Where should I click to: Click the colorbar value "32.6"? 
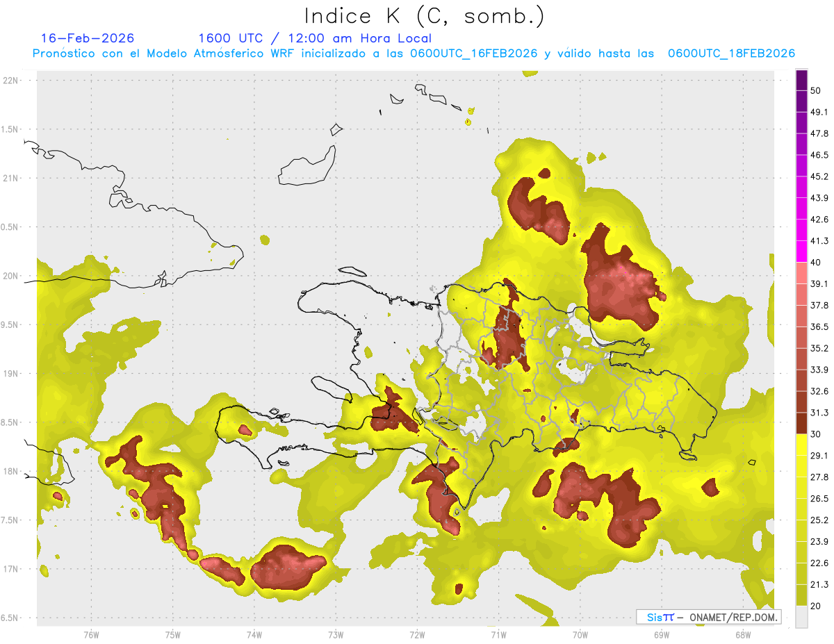819,391
